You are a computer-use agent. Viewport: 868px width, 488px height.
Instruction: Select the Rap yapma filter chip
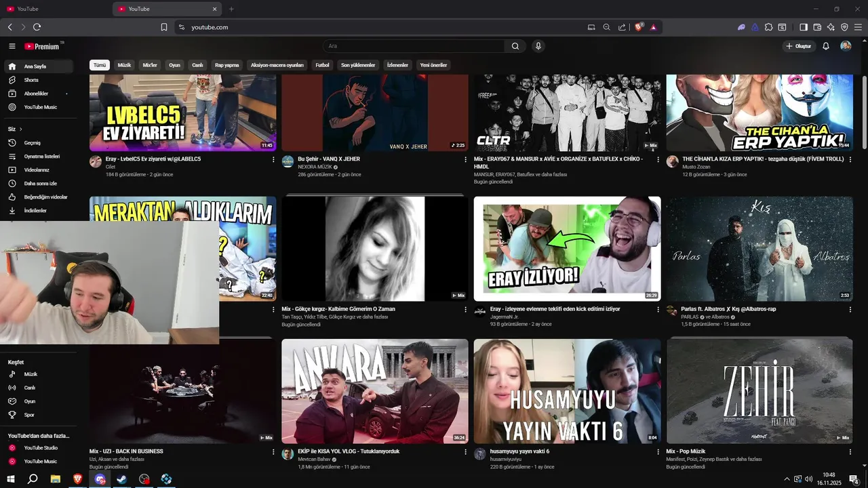(227, 65)
